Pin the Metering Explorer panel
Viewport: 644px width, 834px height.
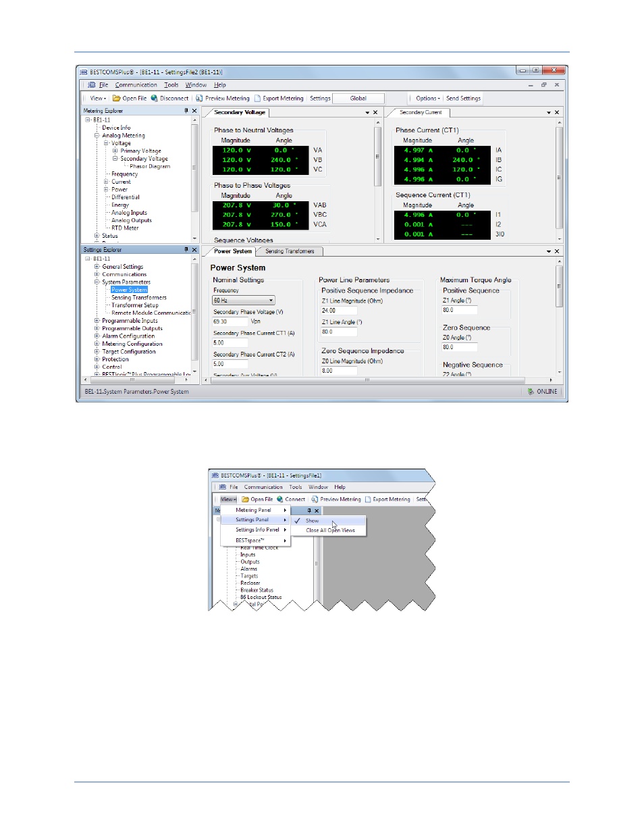[x=186, y=111]
